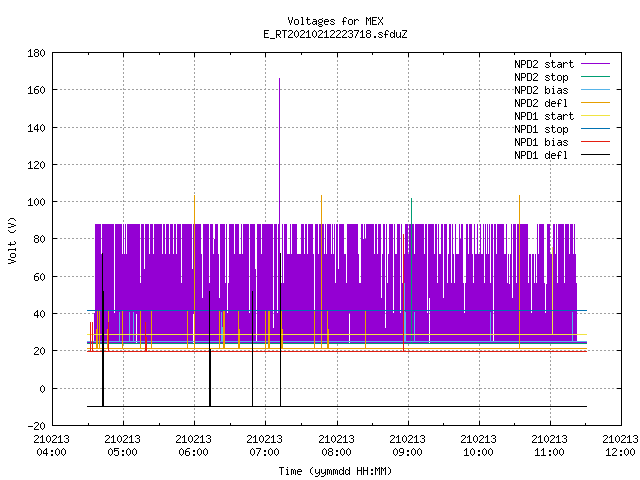Viewport: 640px width, 480px height.
Task: Click the y-axis value 140
Action: pyautogui.click(x=36, y=128)
